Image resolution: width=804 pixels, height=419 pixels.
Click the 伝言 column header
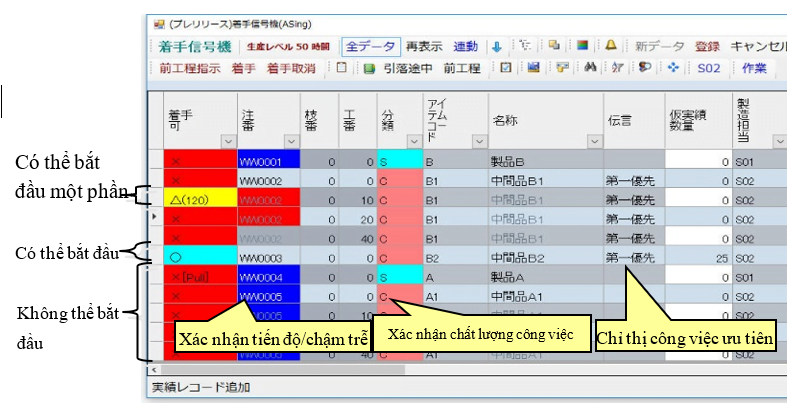[x=634, y=121]
